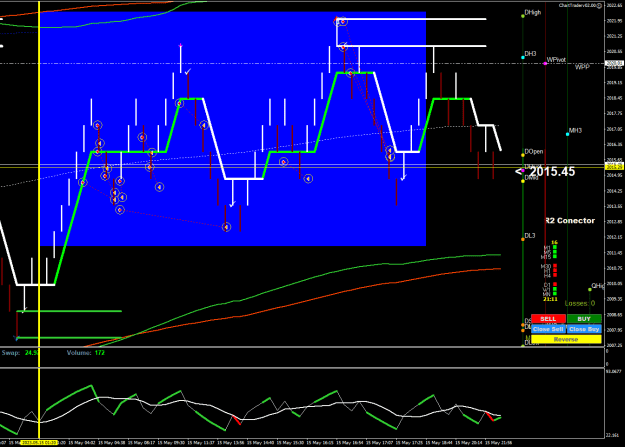This screenshot has height=447, width=625.
Task: Click the ChartTrader version label
Action: (x=577, y=6)
